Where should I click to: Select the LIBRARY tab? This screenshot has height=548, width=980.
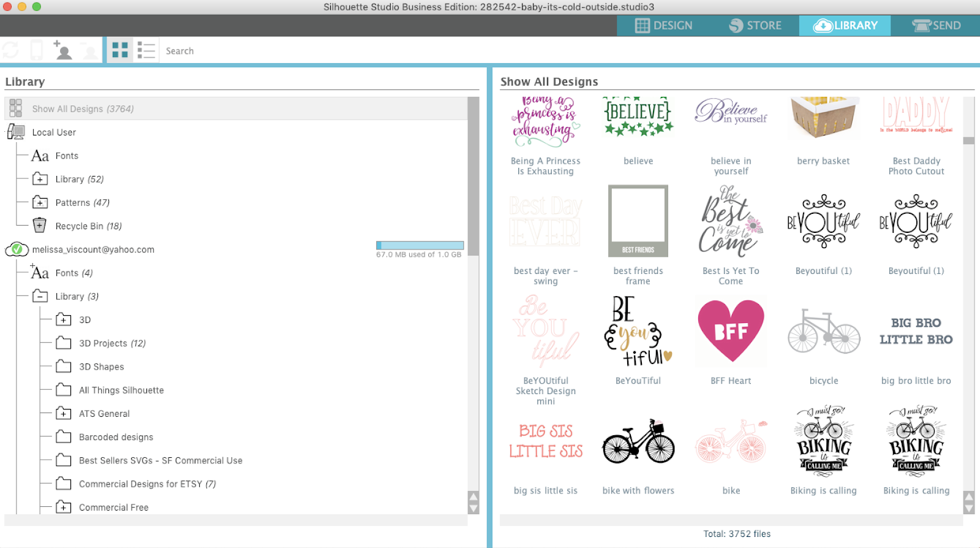[x=845, y=26]
